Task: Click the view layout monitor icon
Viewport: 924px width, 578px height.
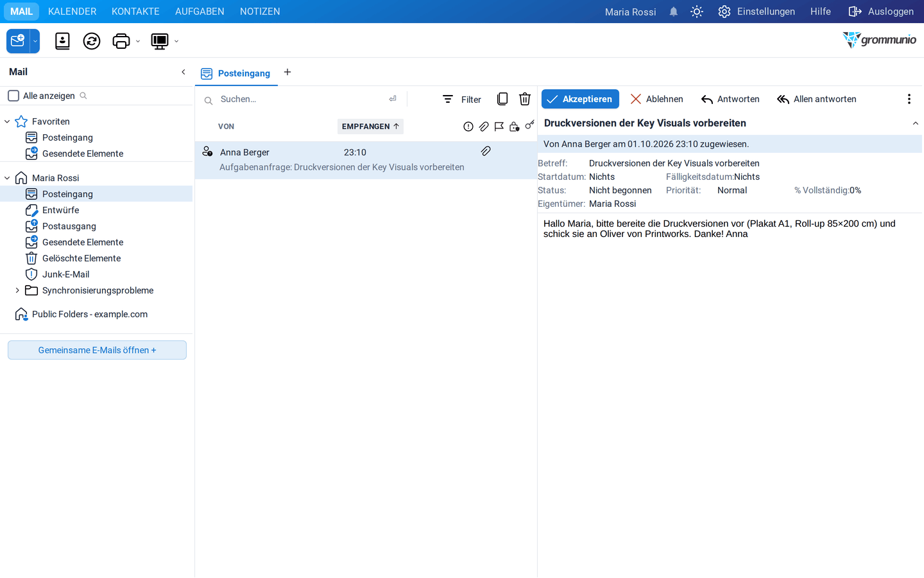Action: [x=159, y=41]
